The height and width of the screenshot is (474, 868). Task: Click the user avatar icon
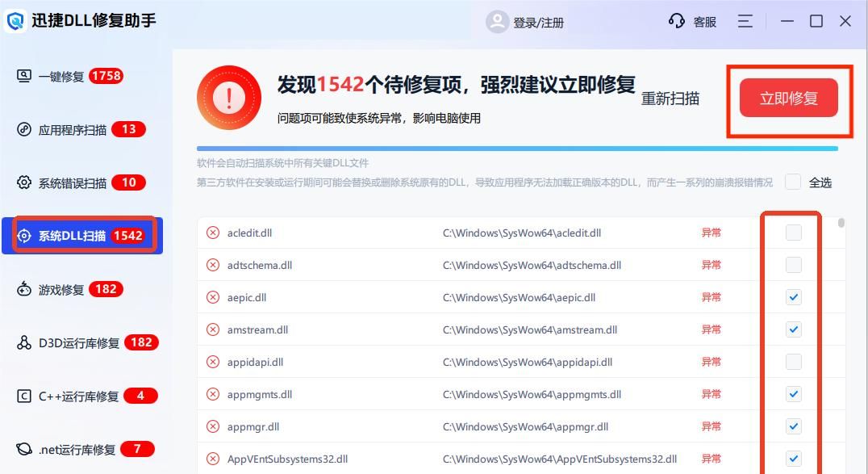click(497, 22)
